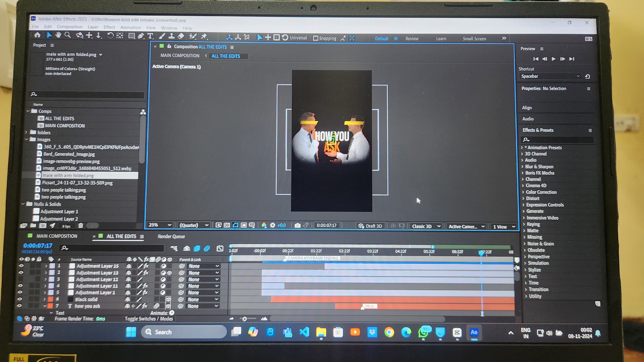
Task: Open Adobe After Effects taskbar icon
Action: (x=474, y=332)
